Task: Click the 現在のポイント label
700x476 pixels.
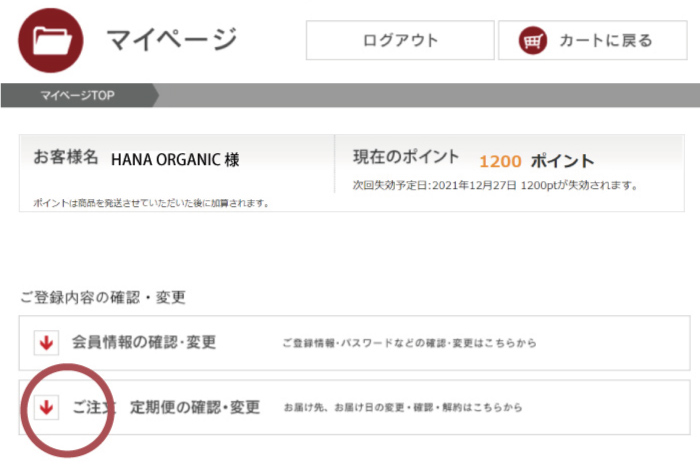Action: pyautogui.click(x=406, y=157)
